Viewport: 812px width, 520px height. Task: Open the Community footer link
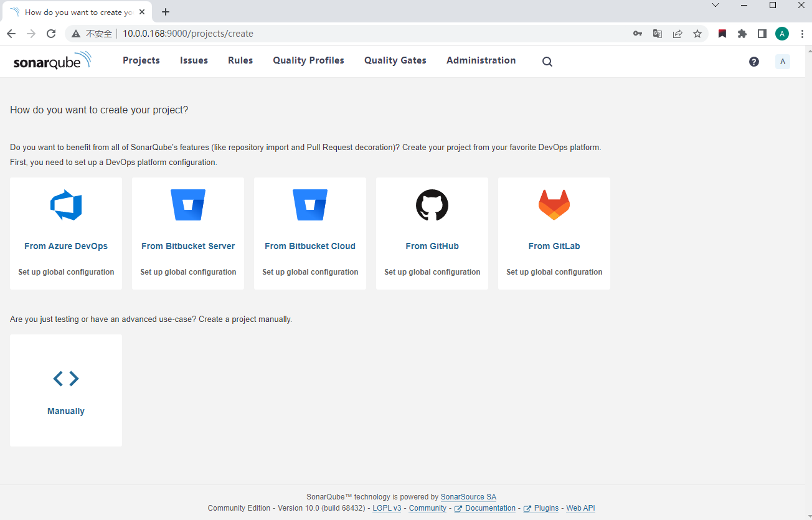(428, 508)
